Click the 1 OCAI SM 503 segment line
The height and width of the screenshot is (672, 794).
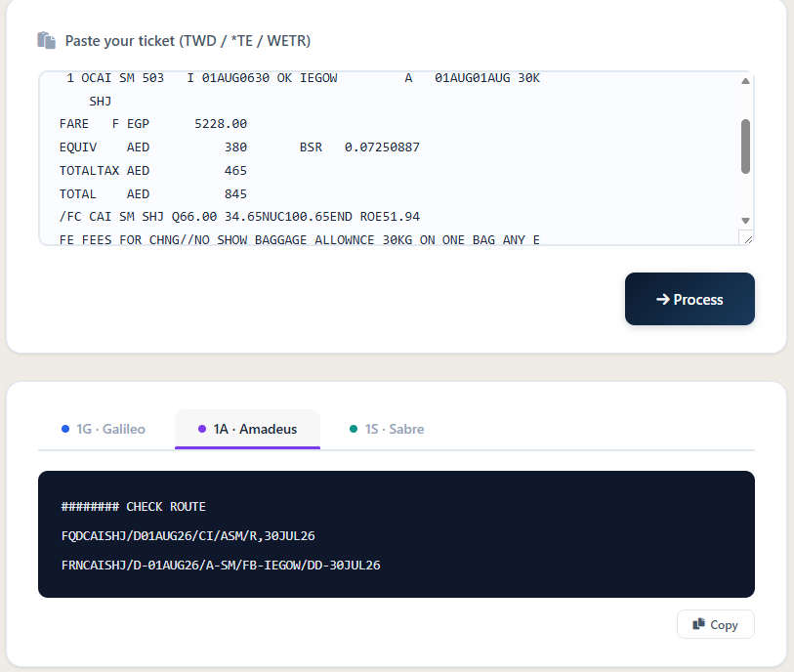304,78
